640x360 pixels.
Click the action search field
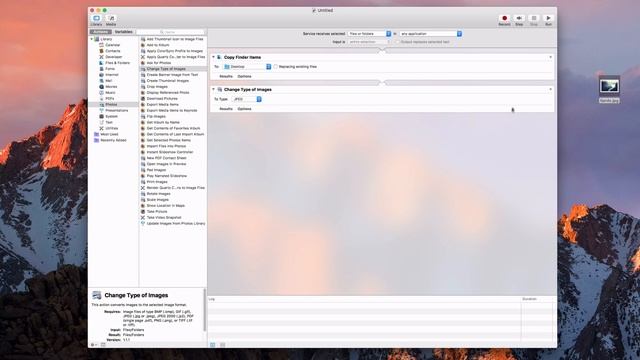pyautogui.click(x=171, y=32)
